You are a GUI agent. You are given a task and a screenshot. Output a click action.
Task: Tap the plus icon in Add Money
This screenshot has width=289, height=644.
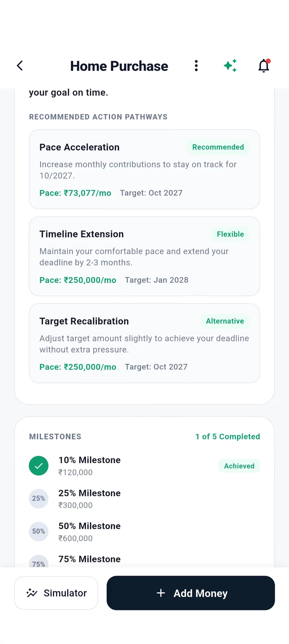point(161,593)
